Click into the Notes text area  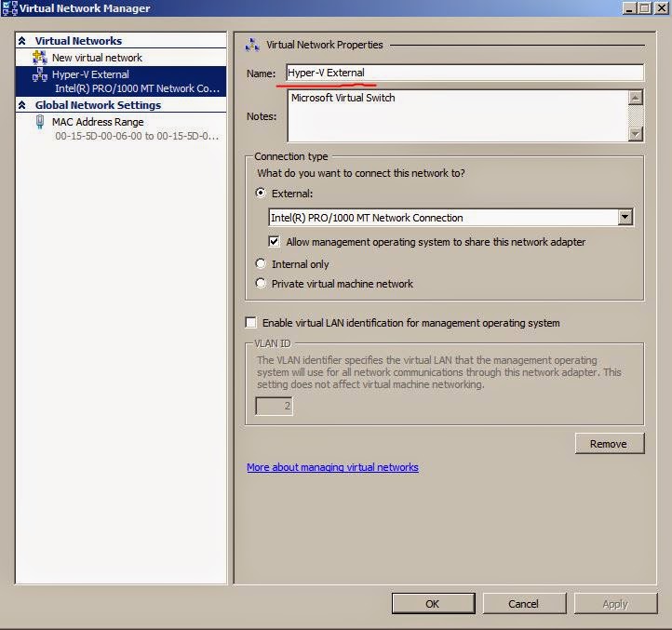click(x=458, y=115)
